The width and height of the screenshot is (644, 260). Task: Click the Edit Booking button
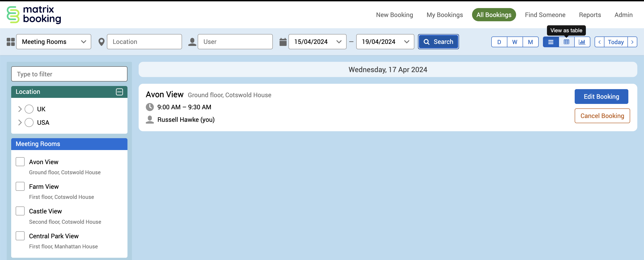coord(601,97)
